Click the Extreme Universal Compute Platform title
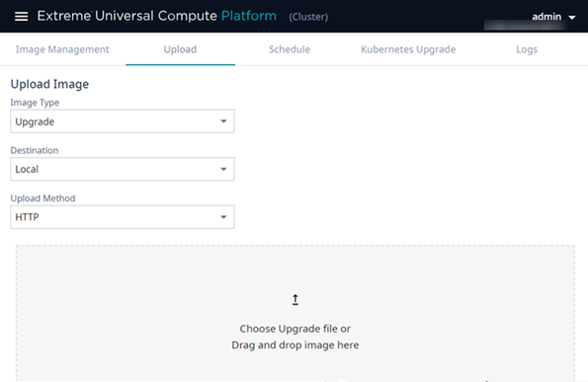Screen dimensions: 588x382 click(157, 16)
